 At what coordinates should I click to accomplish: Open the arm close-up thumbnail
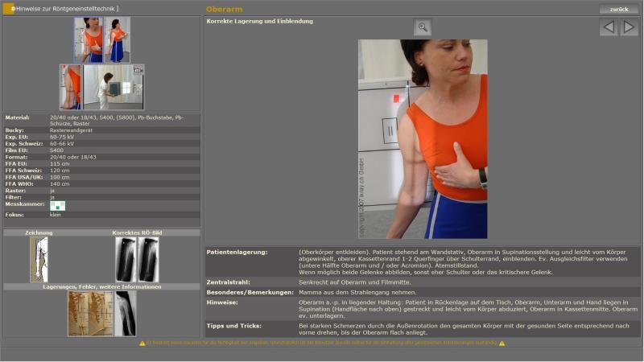(x=71, y=87)
